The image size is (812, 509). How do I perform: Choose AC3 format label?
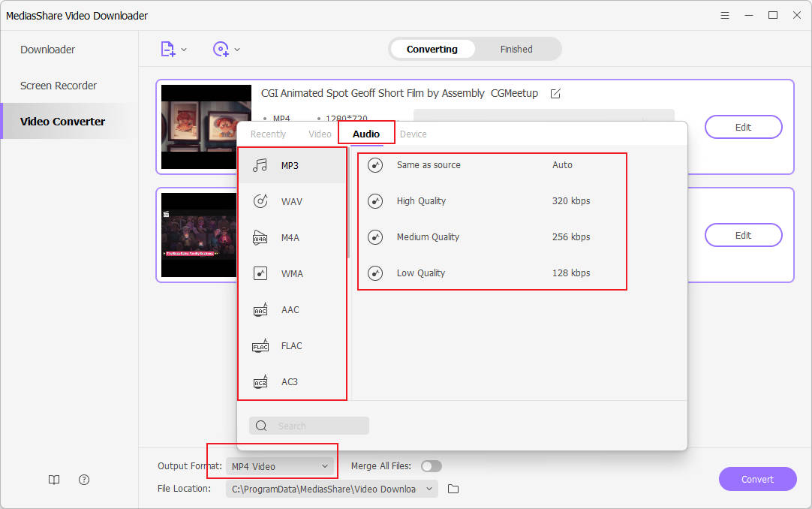(x=290, y=382)
